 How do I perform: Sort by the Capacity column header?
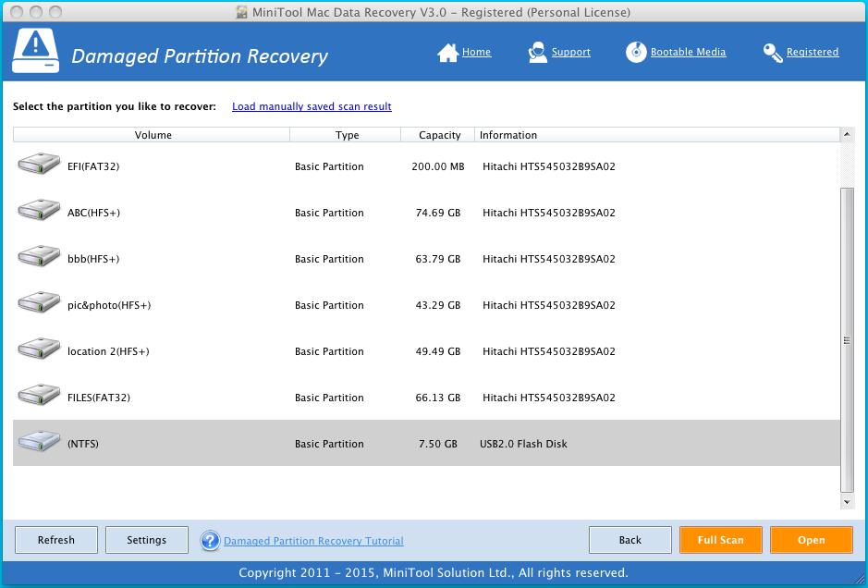(x=438, y=135)
